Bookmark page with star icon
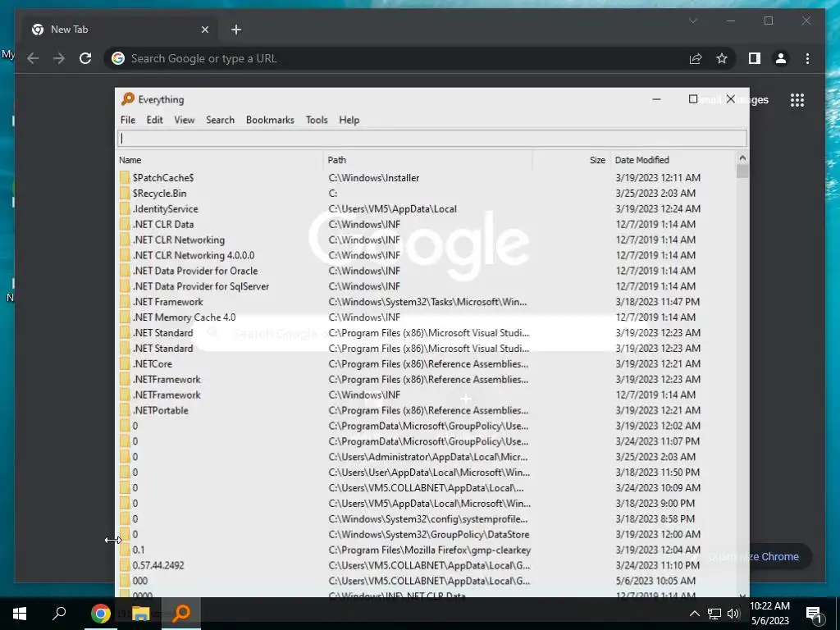Viewport: 840px width, 630px height. pyautogui.click(x=722, y=58)
